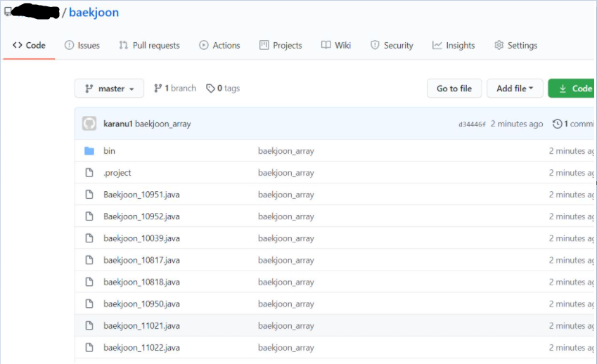Open baekjoon_11022.java file

141,348
